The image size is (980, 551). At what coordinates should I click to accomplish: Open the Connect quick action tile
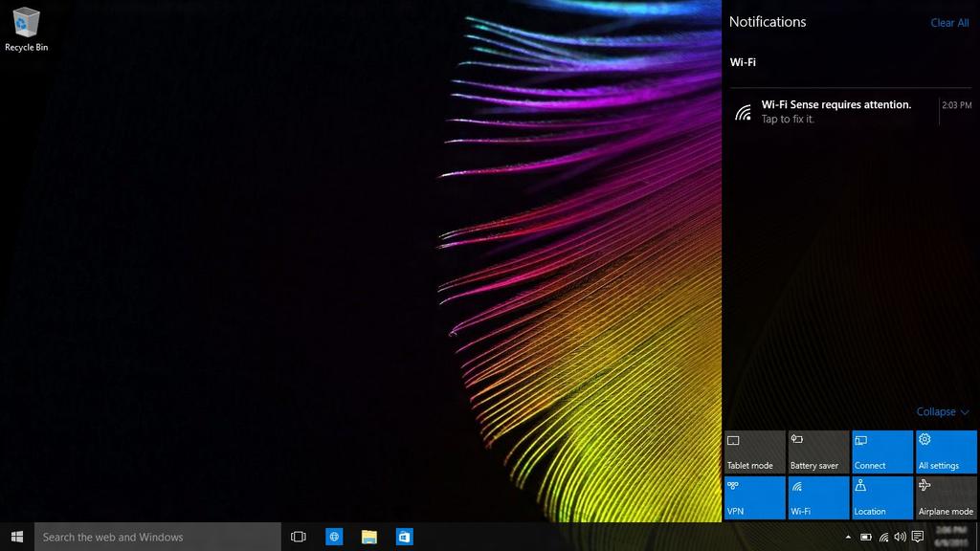tap(881, 452)
